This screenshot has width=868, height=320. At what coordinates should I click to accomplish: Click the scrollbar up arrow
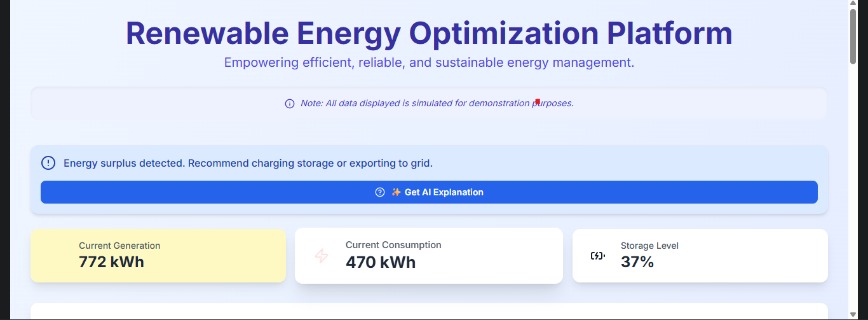click(853, 4)
